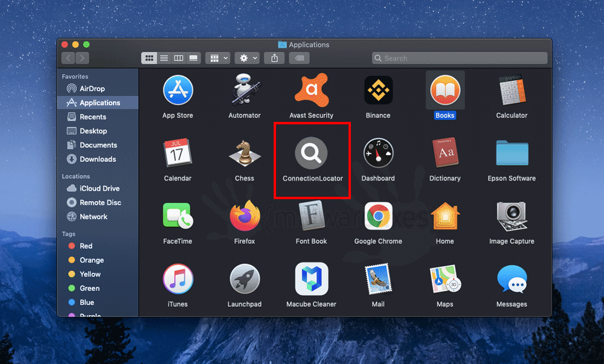Select the ConnectionLocator magnifier icon
Viewport: 604px width, 364px height.
[x=311, y=153]
